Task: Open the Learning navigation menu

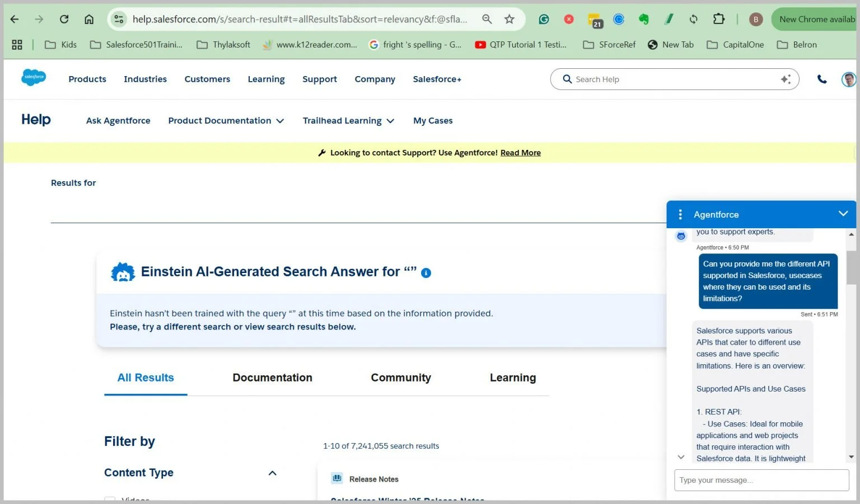Action: point(266,79)
